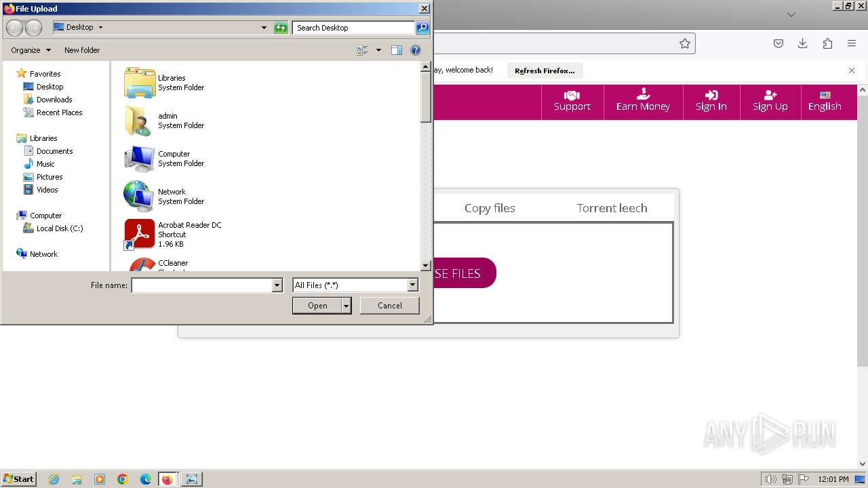Switch to the Torrent leech tab
The width and height of the screenshot is (868, 488).
[x=612, y=208]
